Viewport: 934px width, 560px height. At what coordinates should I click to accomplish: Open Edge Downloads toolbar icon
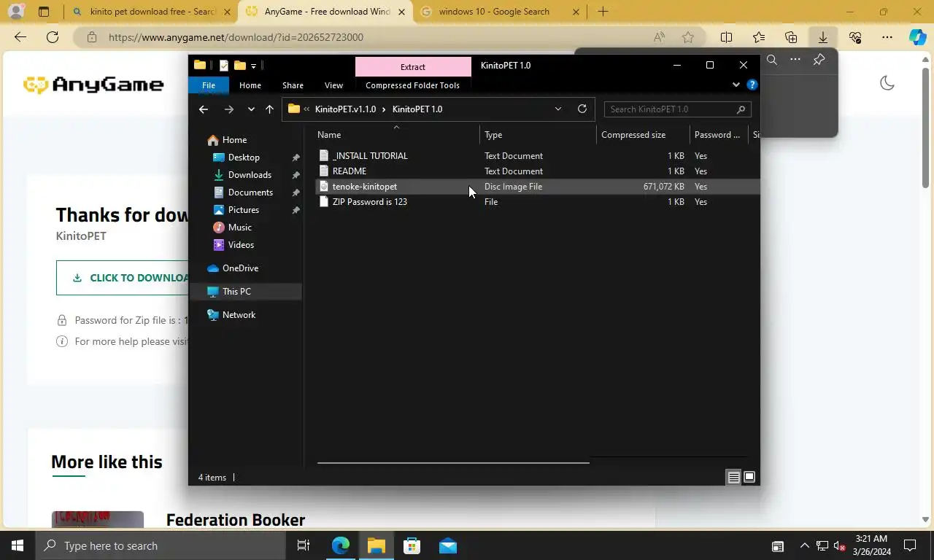click(x=822, y=37)
